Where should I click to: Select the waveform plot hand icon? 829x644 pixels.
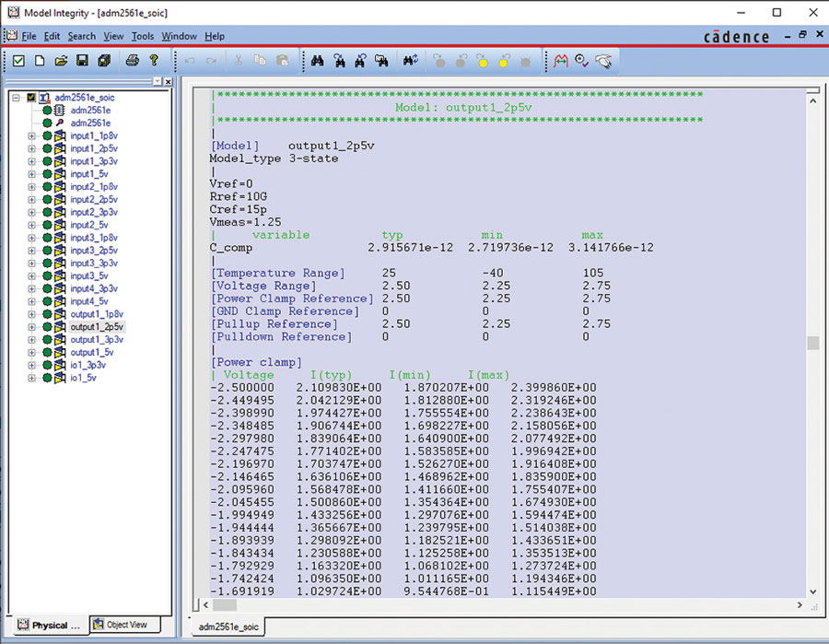pyautogui.click(x=603, y=62)
